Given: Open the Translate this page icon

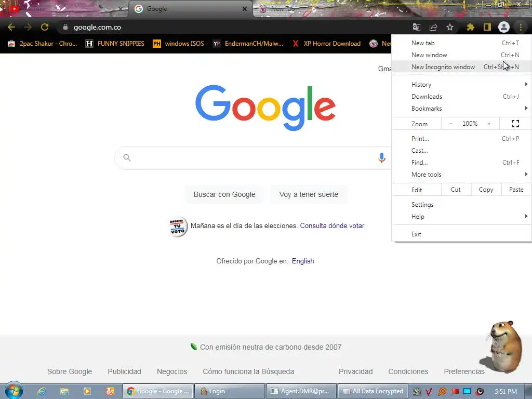Looking at the screenshot, I should [x=416, y=27].
